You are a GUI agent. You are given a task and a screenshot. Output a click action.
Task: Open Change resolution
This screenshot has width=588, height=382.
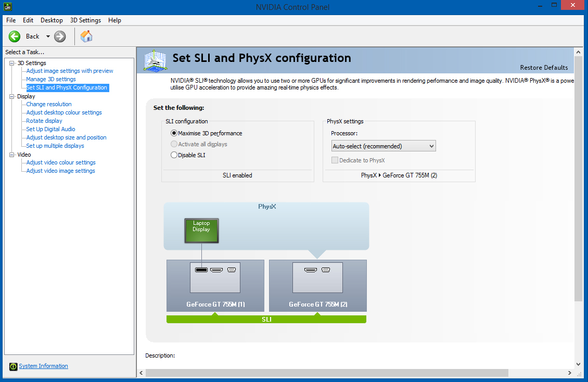pyautogui.click(x=49, y=104)
